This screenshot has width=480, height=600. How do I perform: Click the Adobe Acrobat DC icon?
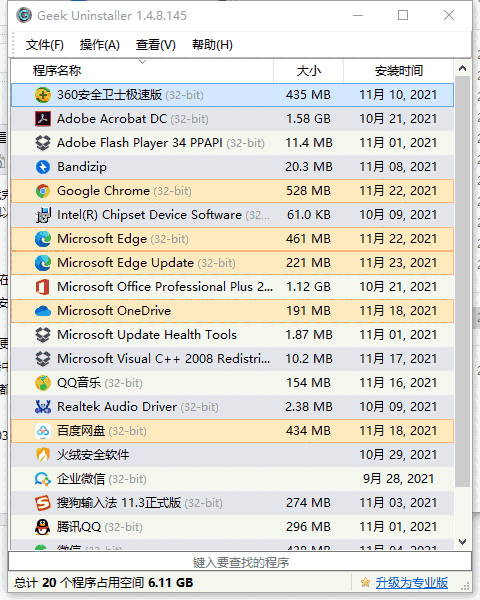click(x=43, y=119)
